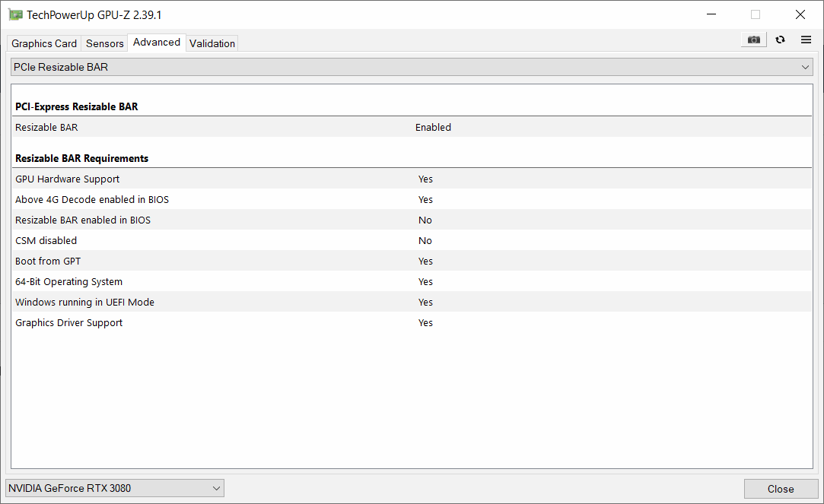Click the GPU-Z app icon in title bar
The width and height of the screenshot is (824, 504).
point(15,14)
